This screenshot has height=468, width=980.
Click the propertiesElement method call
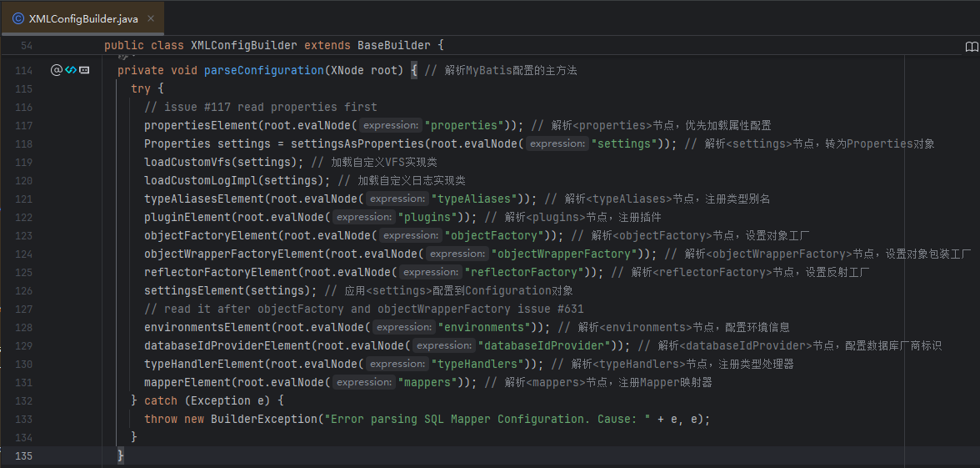click(x=200, y=125)
